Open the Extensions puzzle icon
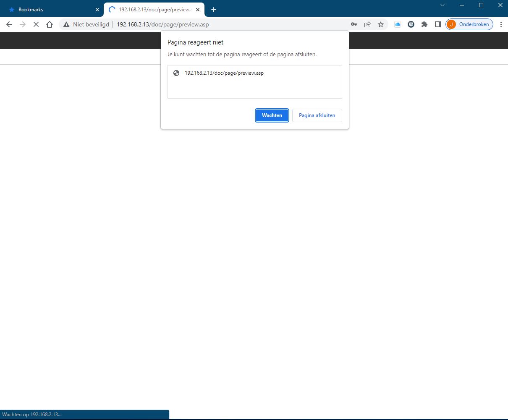508x420 pixels. (424, 24)
